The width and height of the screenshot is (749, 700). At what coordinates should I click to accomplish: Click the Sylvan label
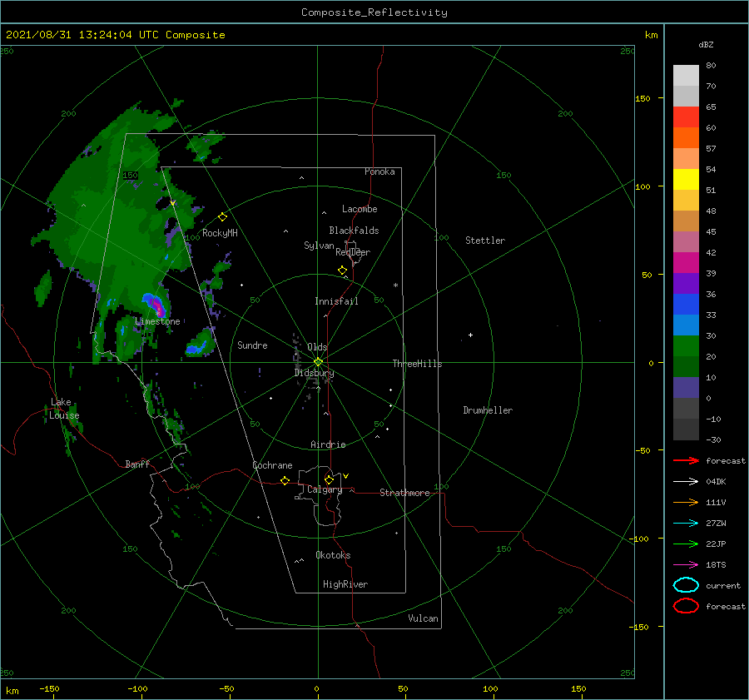(319, 246)
